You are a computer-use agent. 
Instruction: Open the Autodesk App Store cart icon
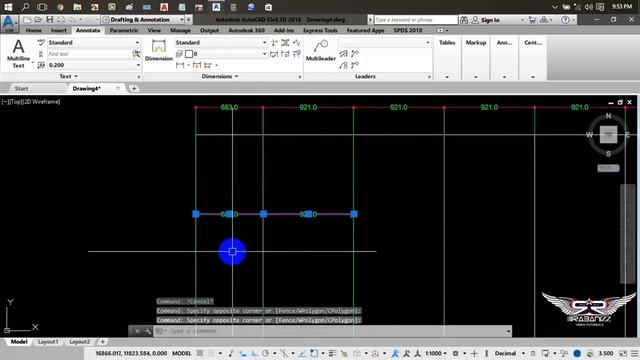click(532, 20)
